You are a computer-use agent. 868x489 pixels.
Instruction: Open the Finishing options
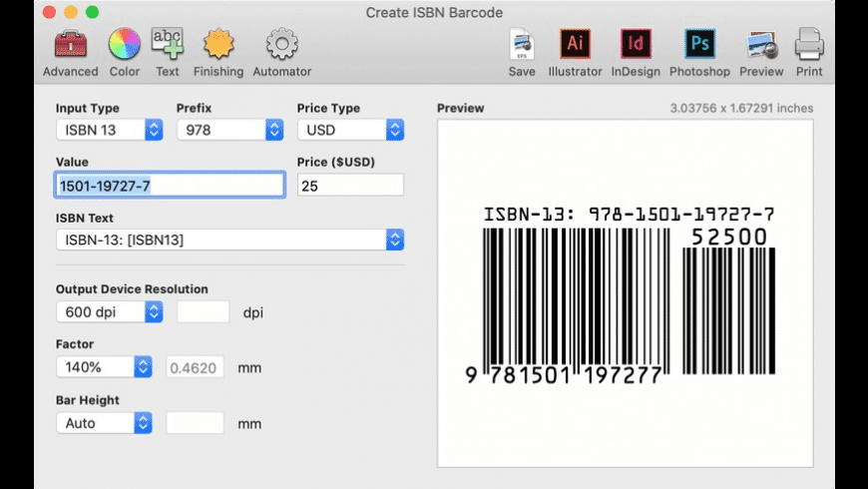[218, 45]
